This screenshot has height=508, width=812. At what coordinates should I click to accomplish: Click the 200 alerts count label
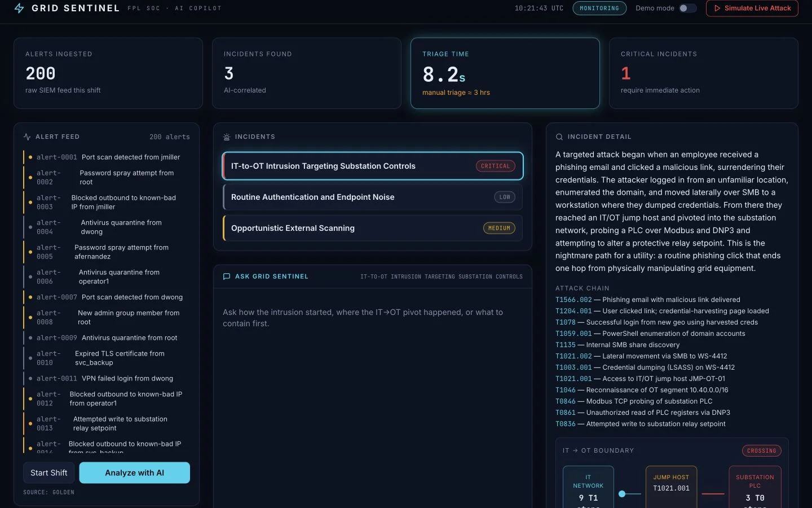tap(170, 137)
